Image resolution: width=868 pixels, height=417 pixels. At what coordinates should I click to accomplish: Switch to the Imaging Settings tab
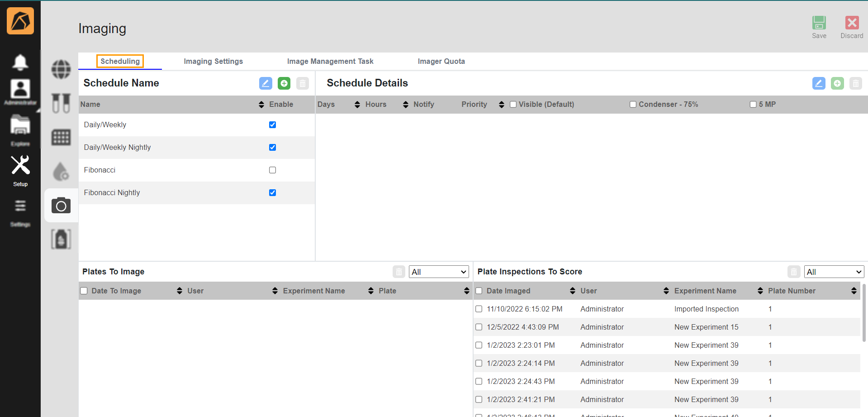coord(213,61)
